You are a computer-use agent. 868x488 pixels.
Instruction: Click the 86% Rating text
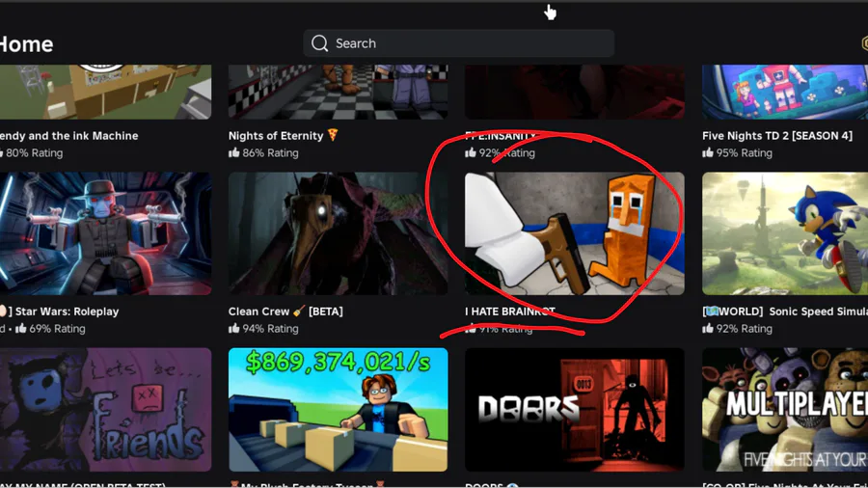tap(270, 152)
